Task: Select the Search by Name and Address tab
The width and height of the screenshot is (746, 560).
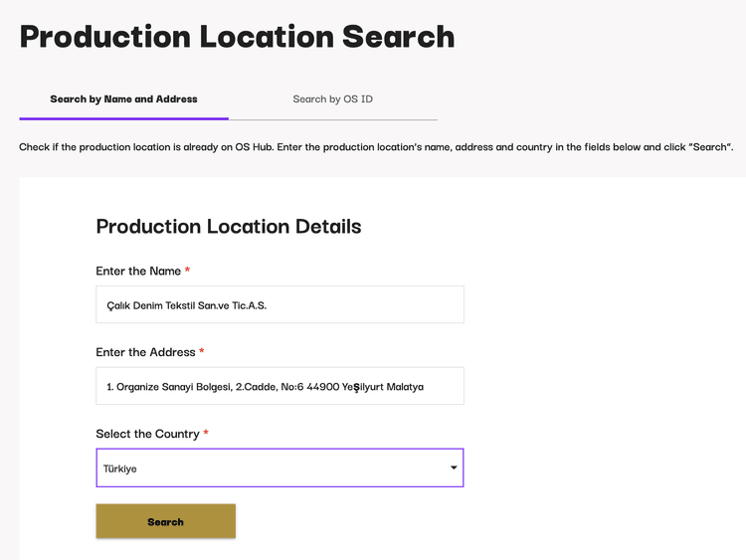Action: [x=123, y=99]
